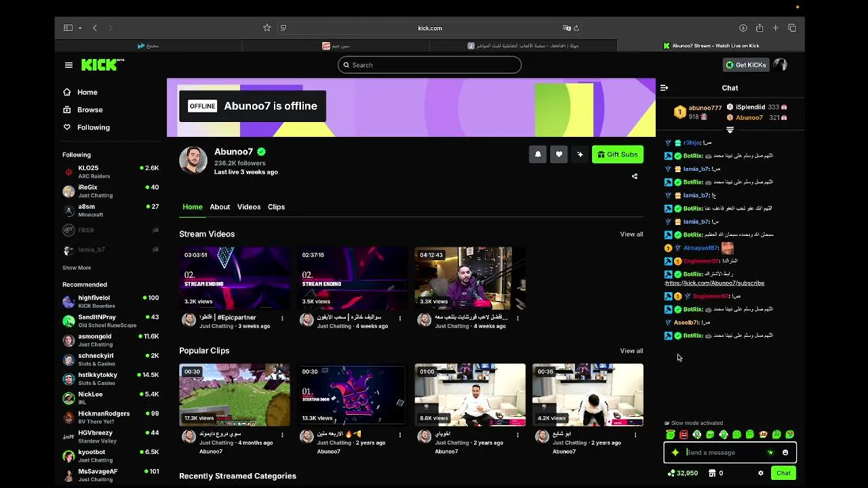Click Safari share icon in toolbar
The height and width of the screenshot is (488, 868).
(759, 28)
